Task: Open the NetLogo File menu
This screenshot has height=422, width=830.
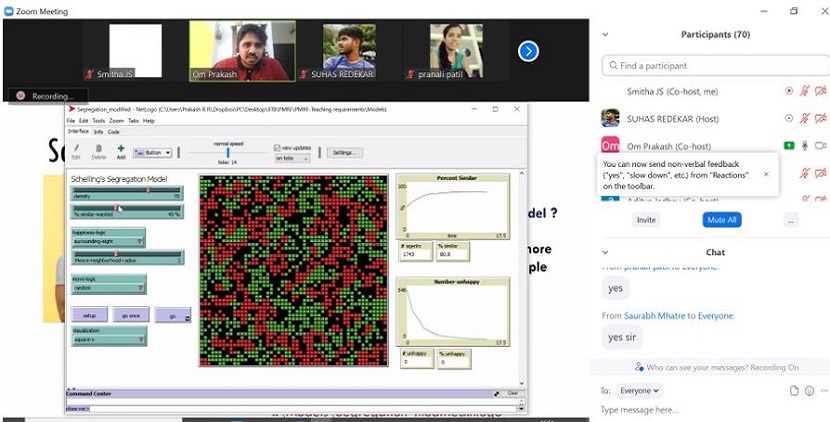Action: (70, 121)
